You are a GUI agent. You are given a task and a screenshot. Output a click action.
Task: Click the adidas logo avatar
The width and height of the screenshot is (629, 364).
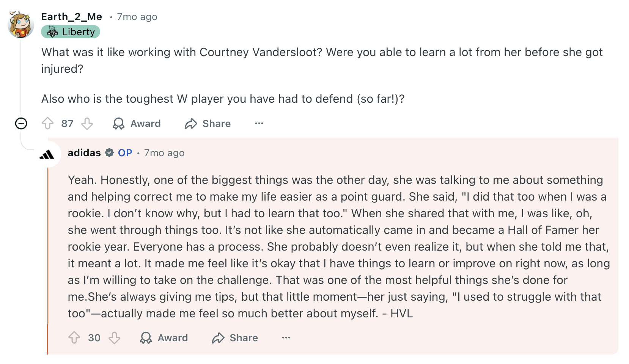(x=47, y=154)
